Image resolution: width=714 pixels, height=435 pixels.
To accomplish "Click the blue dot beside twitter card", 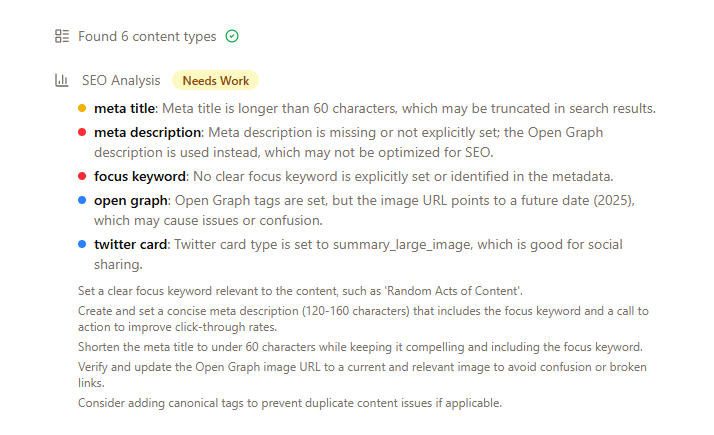I will coord(82,244).
